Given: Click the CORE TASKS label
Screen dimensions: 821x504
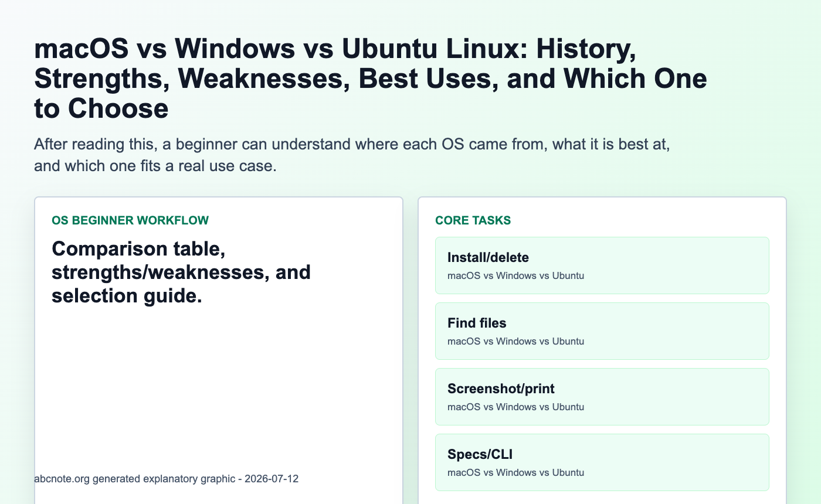Looking at the screenshot, I should 473,220.
